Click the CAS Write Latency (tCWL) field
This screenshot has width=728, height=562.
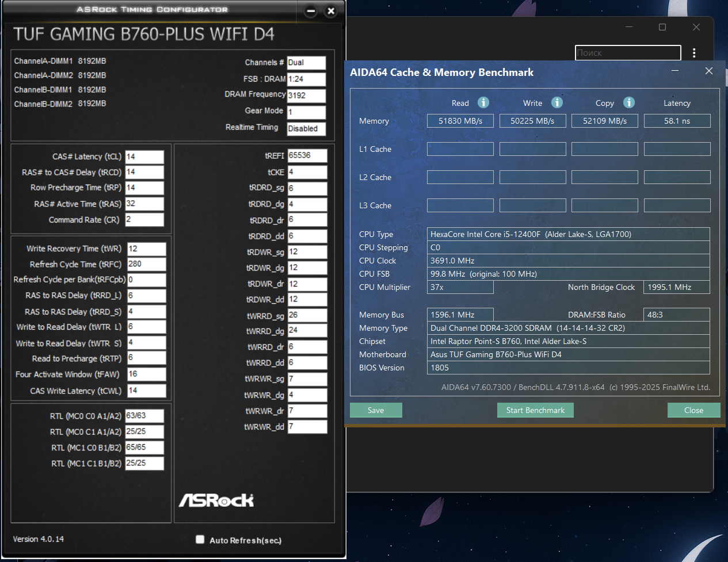point(147,391)
